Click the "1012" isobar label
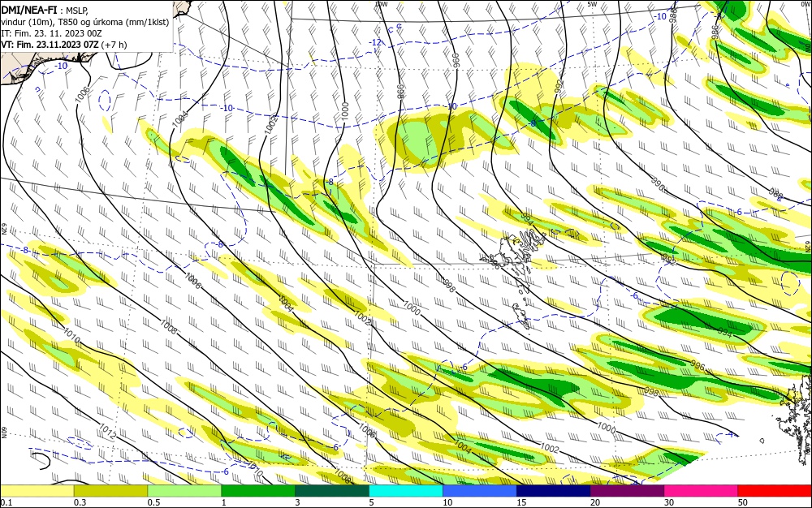812x508 pixels. click(106, 430)
